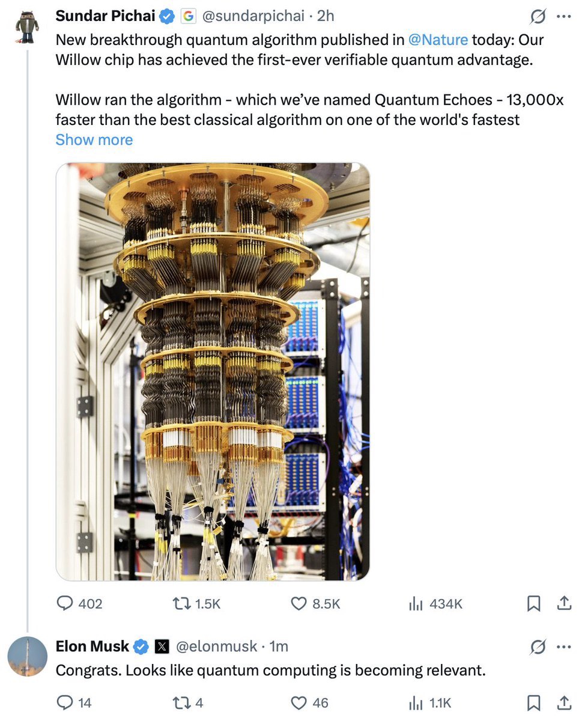Open Elon Musk's profile avatar

(27, 657)
